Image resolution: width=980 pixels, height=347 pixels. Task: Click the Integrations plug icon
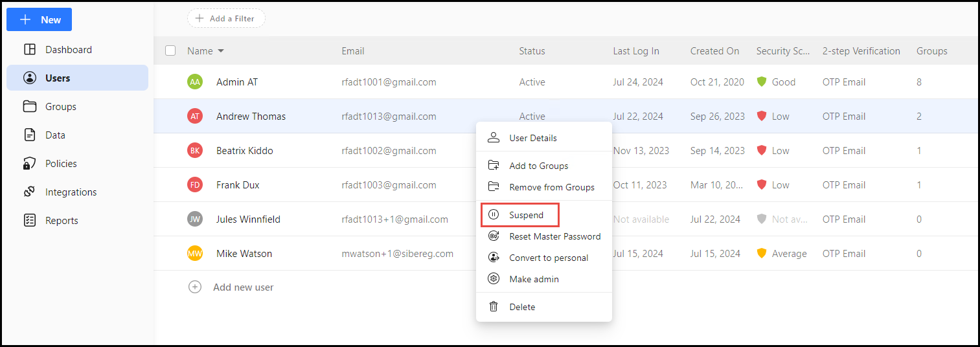30,192
